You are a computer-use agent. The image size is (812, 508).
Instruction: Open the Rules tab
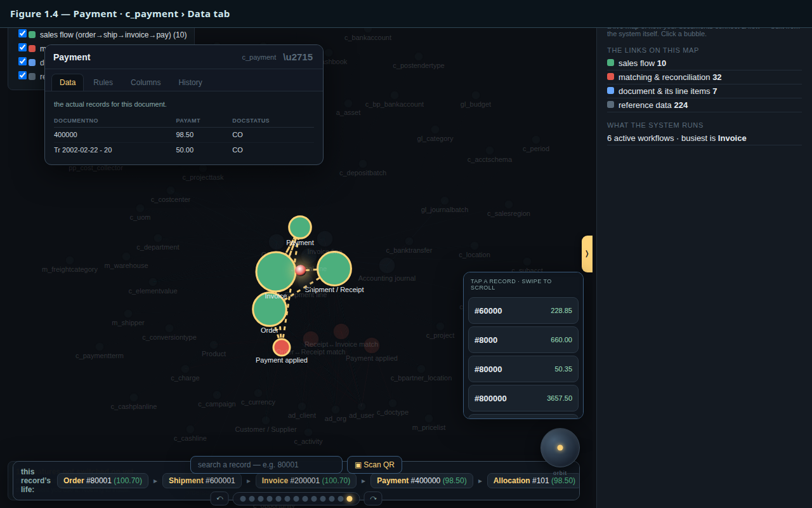(x=103, y=83)
